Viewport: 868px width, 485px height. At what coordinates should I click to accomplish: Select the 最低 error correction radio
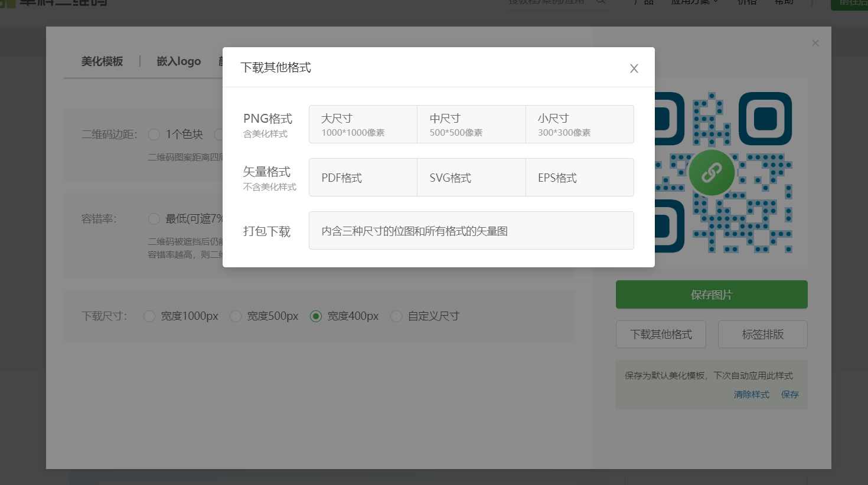tap(154, 219)
